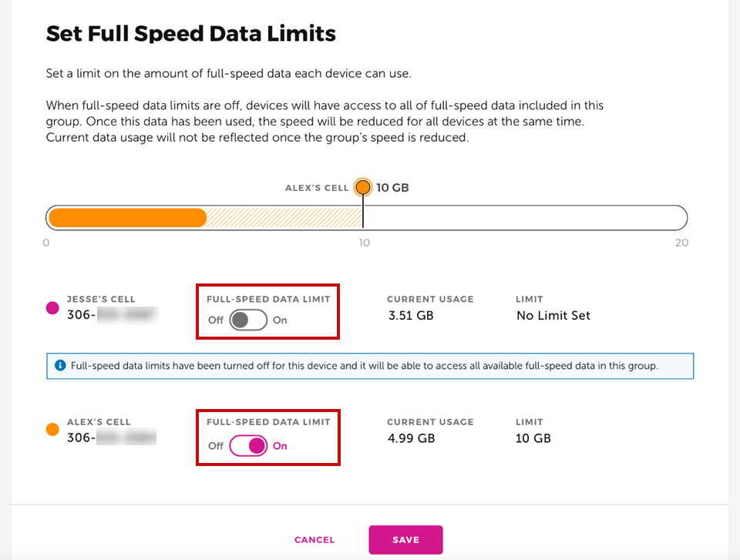
Task: Click the No Limit Set value
Action: pyautogui.click(x=553, y=316)
